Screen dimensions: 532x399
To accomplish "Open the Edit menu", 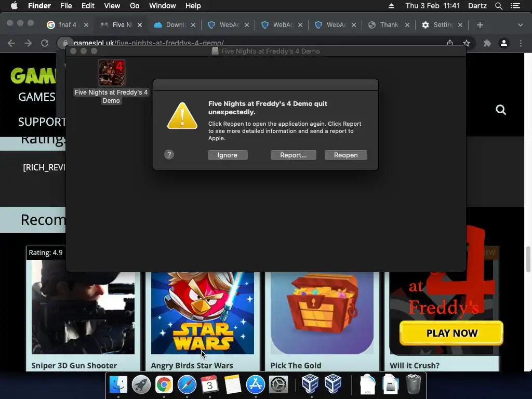I will pyautogui.click(x=88, y=6).
